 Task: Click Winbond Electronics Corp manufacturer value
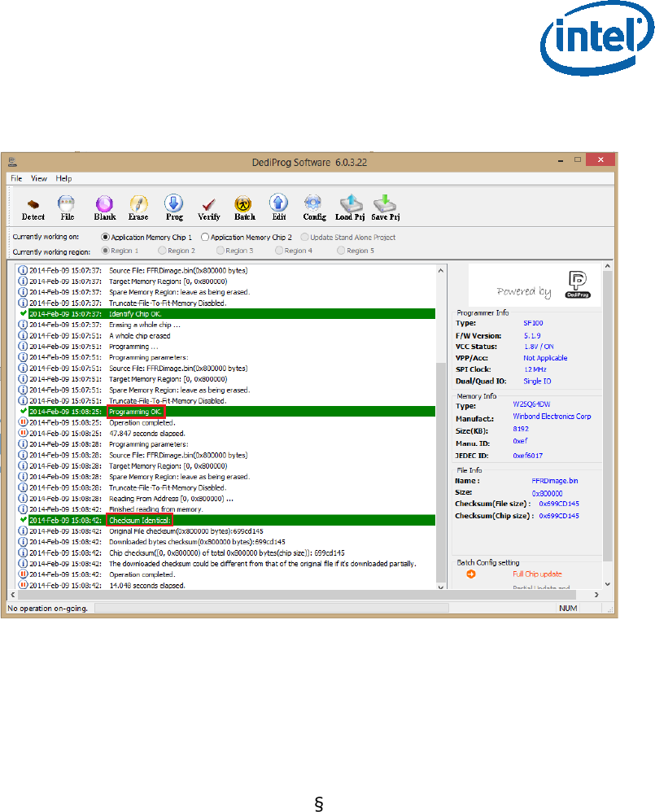(552, 417)
